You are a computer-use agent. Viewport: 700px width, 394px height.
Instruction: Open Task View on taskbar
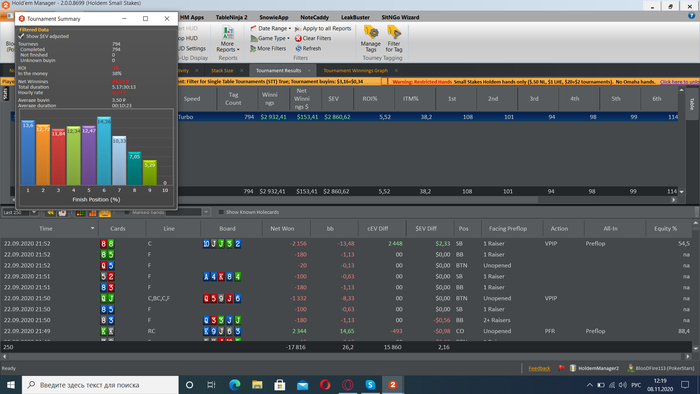(212, 385)
